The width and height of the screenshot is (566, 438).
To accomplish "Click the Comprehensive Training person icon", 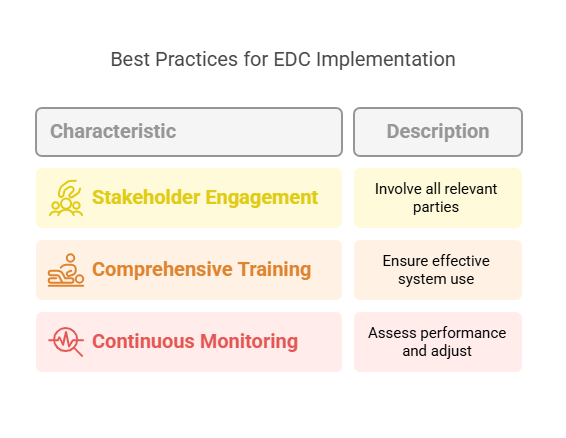I will tap(66, 270).
